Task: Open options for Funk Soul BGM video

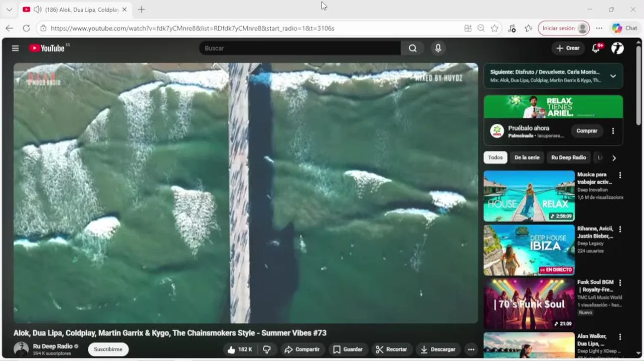Action: 620,283
